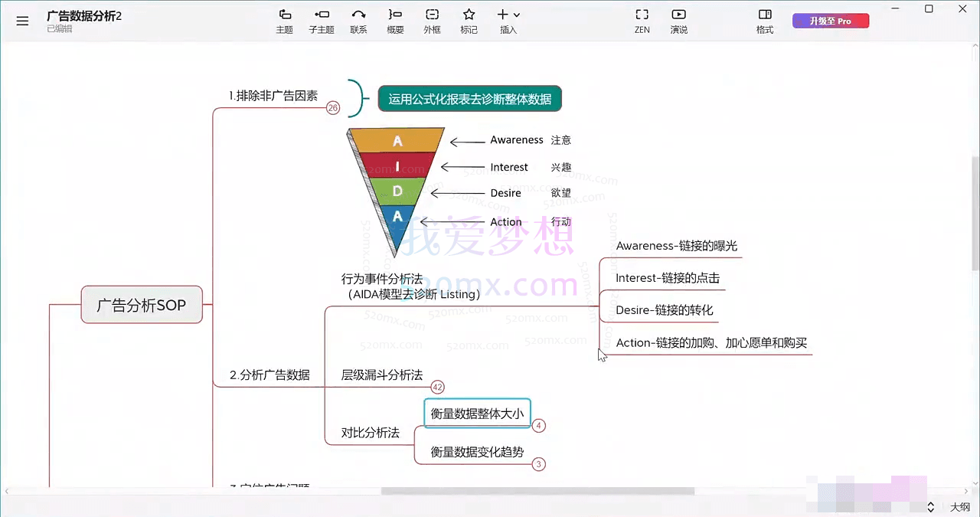The width and height of the screenshot is (980, 517).
Task: Enter ZEN mode
Action: (x=642, y=21)
